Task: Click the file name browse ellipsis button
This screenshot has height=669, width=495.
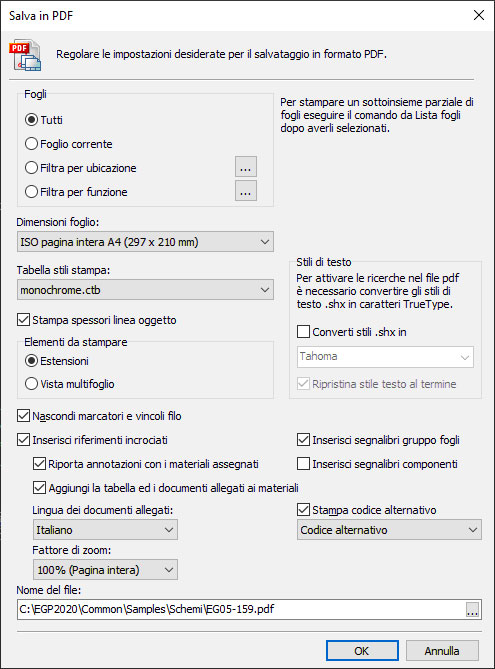Action: (x=472, y=609)
